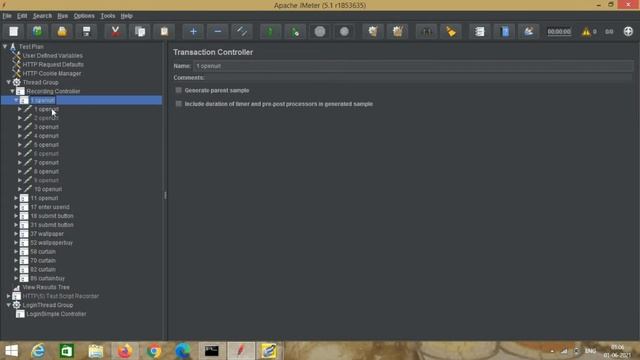Click the Reset Search broom icon

(x=451, y=31)
